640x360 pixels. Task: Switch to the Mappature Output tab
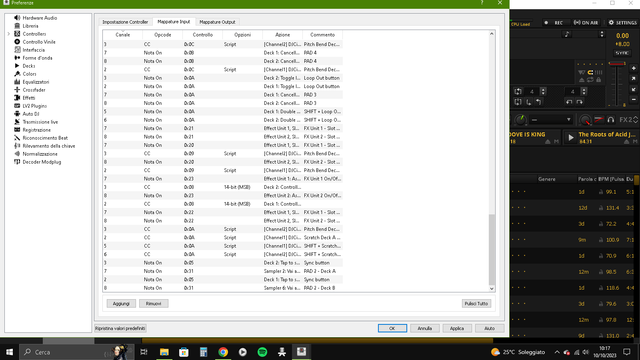point(217,22)
